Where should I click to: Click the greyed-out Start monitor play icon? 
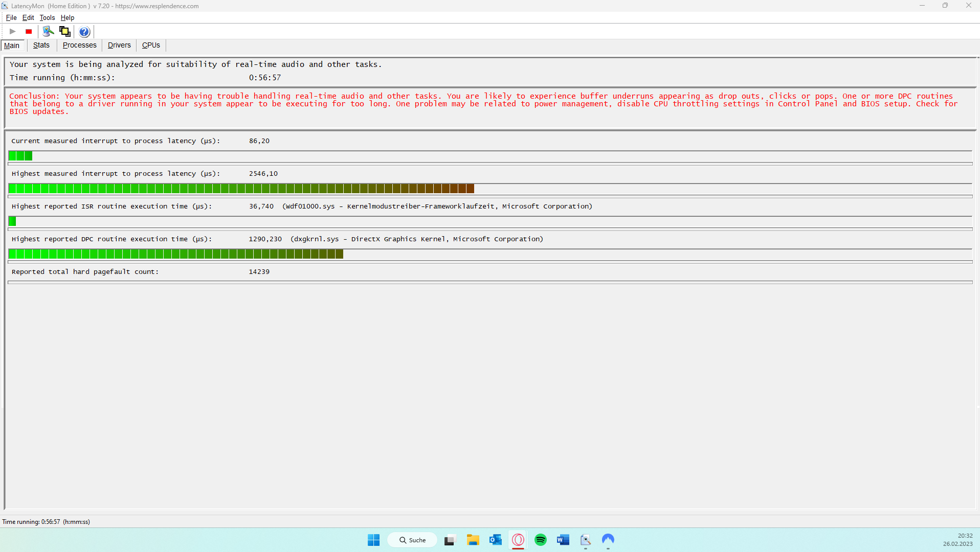(x=13, y=32)
